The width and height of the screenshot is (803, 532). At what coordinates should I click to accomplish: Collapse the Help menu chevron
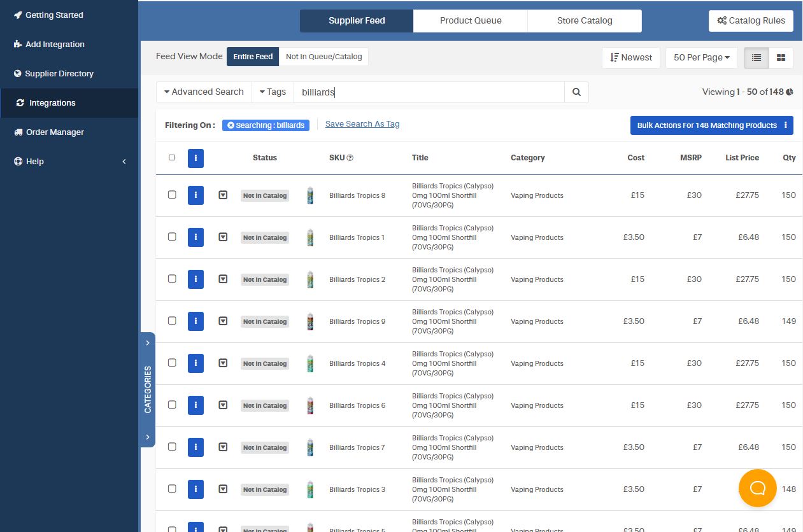point(124,162)
